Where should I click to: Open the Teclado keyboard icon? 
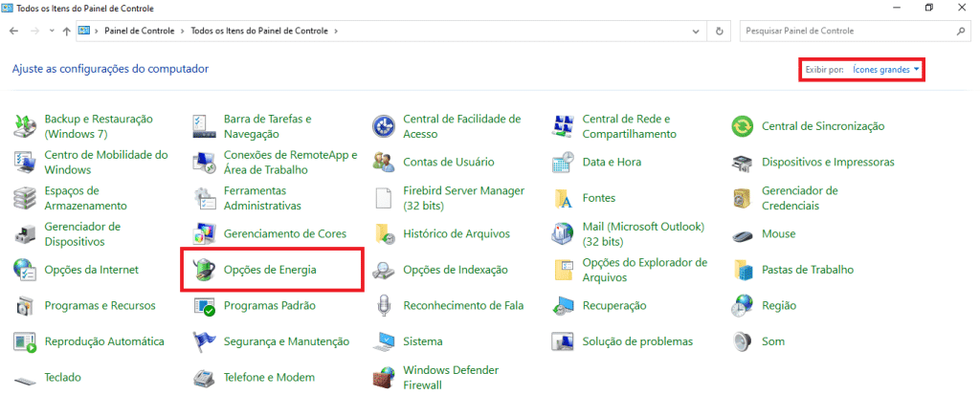pos(25,377)
